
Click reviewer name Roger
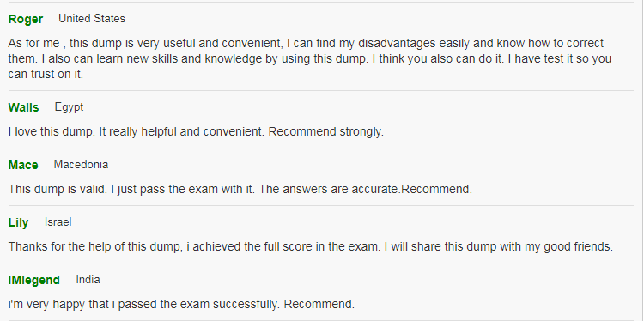(x=26, y=19)
